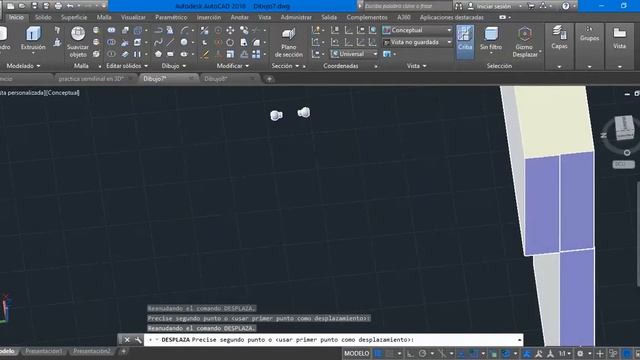This screenshot has height=360, width=640.
Task: Click the DCU label below ViewCube
Action: point(623,164)
